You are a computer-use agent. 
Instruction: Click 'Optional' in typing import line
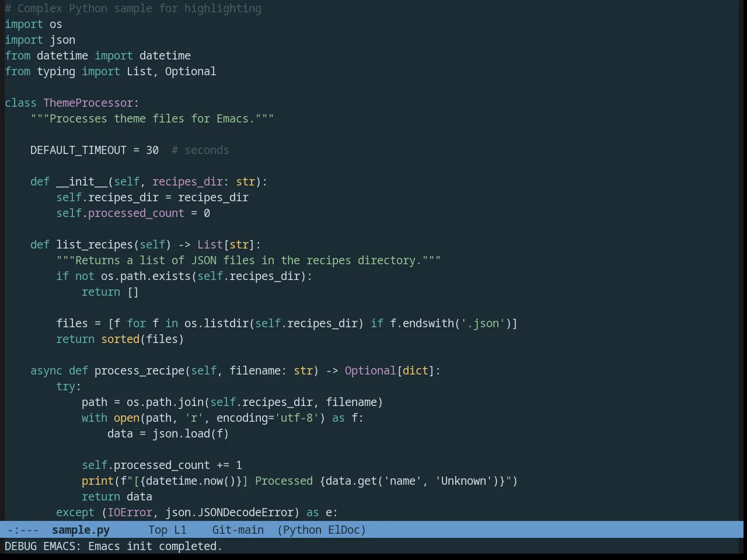(190, 71)
